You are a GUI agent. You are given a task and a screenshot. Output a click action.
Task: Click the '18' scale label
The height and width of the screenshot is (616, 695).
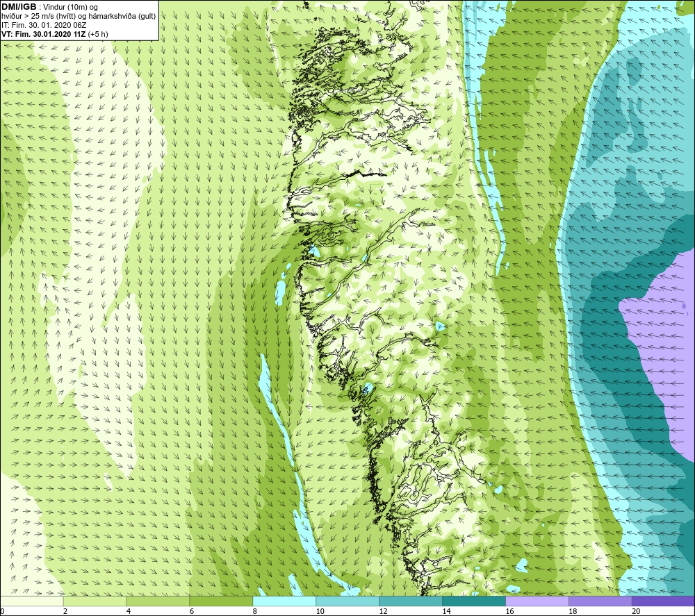pos(573,611)
